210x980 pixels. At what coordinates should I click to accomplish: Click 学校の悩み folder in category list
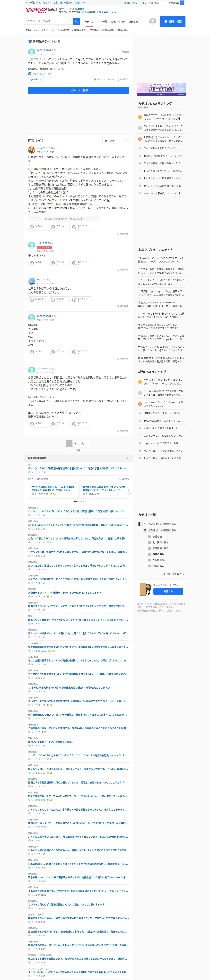(158, 566)
